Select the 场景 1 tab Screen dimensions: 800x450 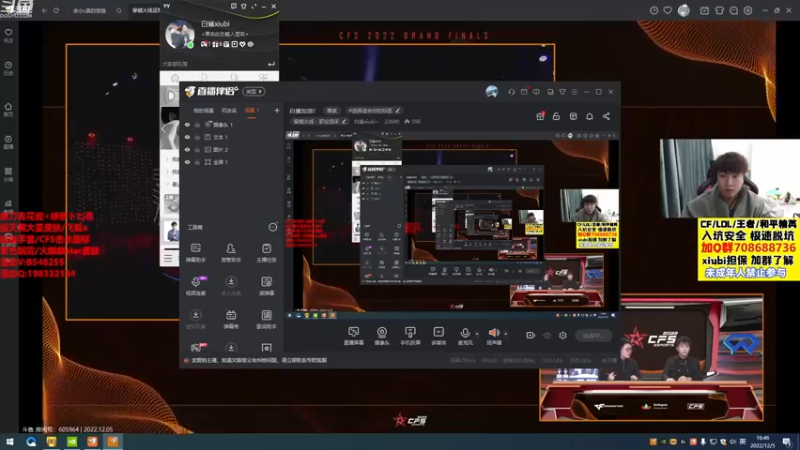click(x=252, y=111)
